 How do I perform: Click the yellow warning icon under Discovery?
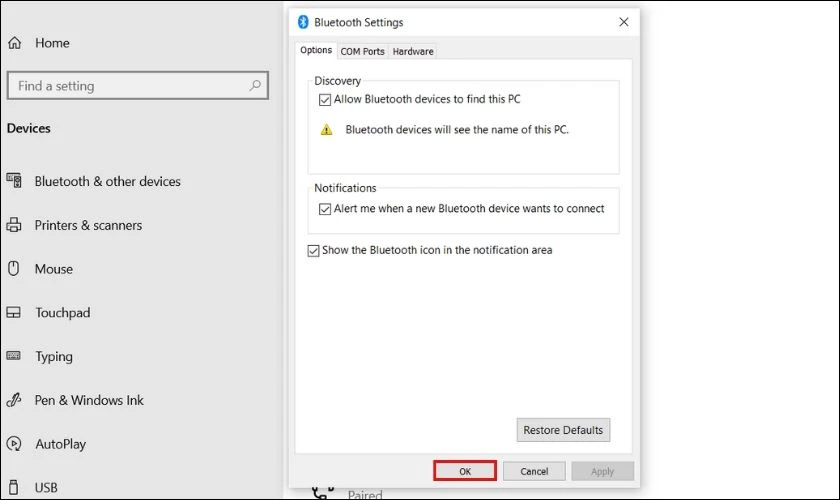coord(326,130)
